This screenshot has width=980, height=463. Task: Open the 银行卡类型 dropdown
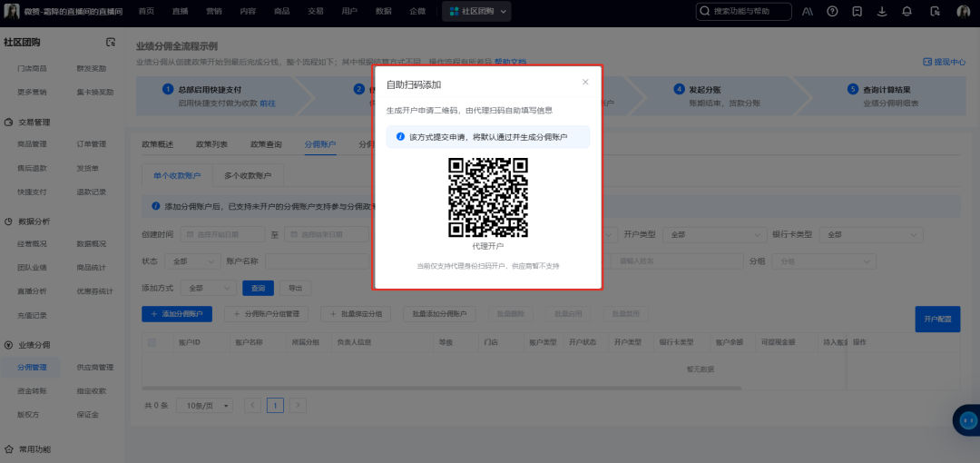[871, 234]
